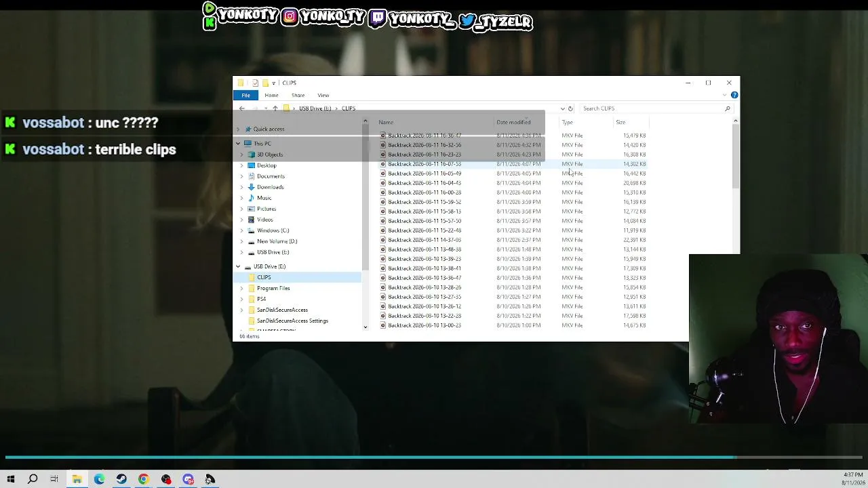Viewport: 868px width, 488px height.
Task: Click CLIPS in the address bar path
Action: coord(349,108)
